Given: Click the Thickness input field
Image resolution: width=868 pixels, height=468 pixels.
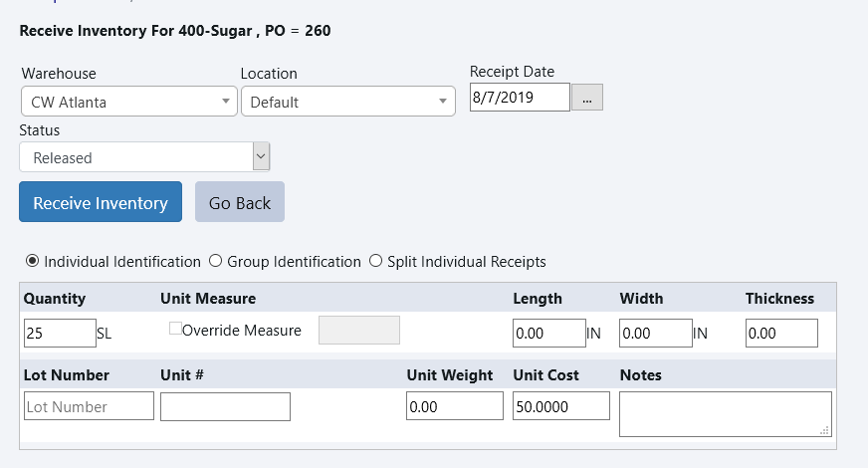Looking at the screenshot, I should coord(781,334).
